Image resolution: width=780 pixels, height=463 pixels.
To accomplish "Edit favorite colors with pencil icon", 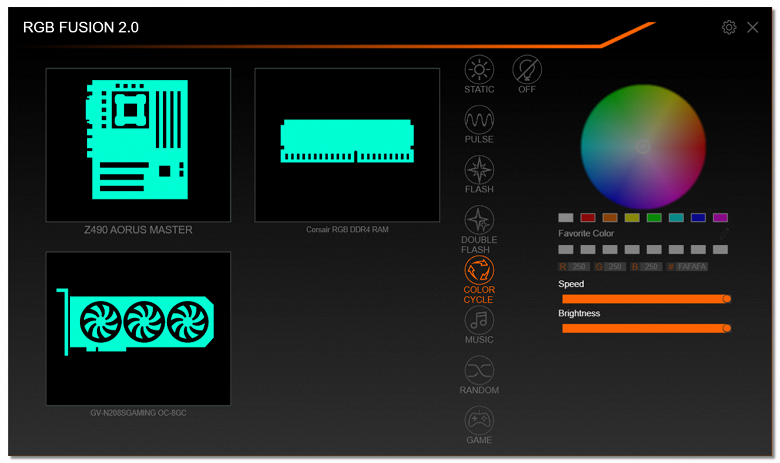I will (x=724, y=233).
